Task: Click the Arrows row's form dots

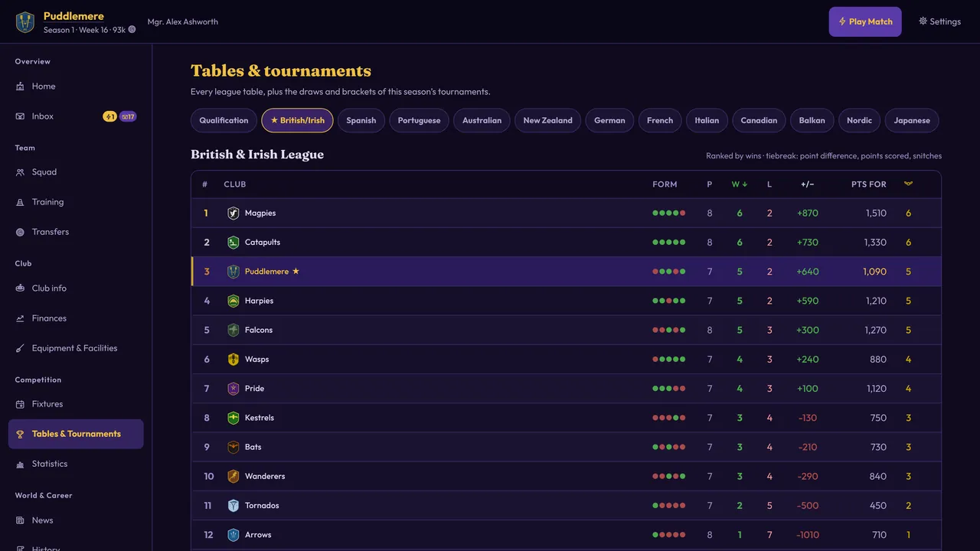Action: pyautogui.click(x=669, y=535)
